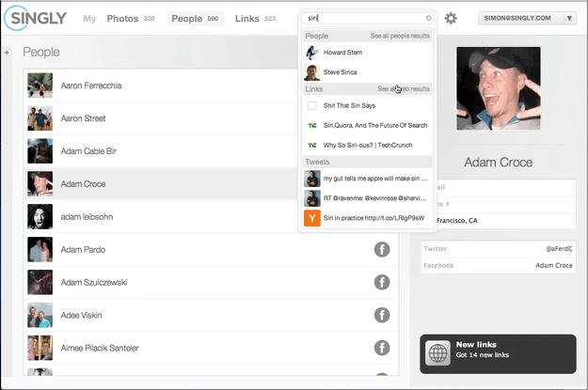Clear the search field with the X icon
588x390 pixels.
[428, 18]
